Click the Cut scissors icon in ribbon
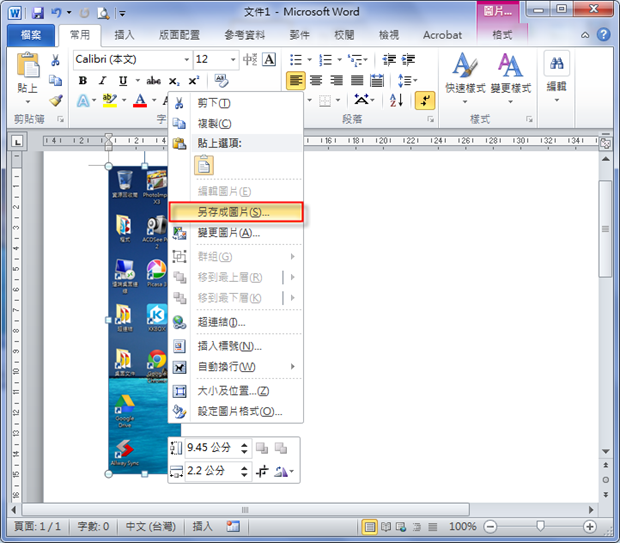The height and width of the screenshot is (543, 620). click(55, 60)
